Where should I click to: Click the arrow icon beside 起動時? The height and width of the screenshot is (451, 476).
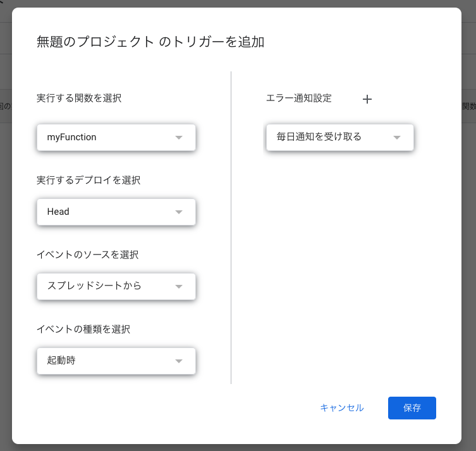tap(179, 361)
